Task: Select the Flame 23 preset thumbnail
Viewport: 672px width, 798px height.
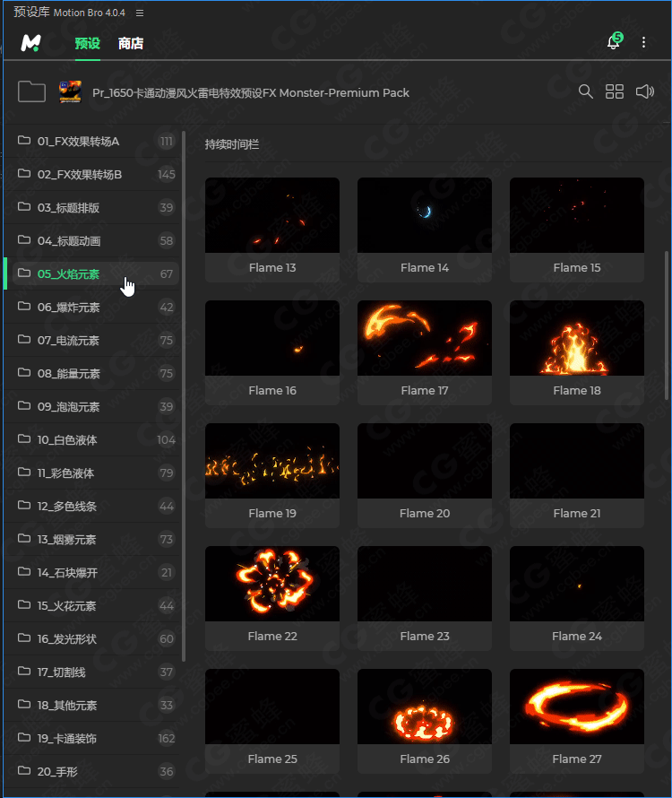Action: 425,584
